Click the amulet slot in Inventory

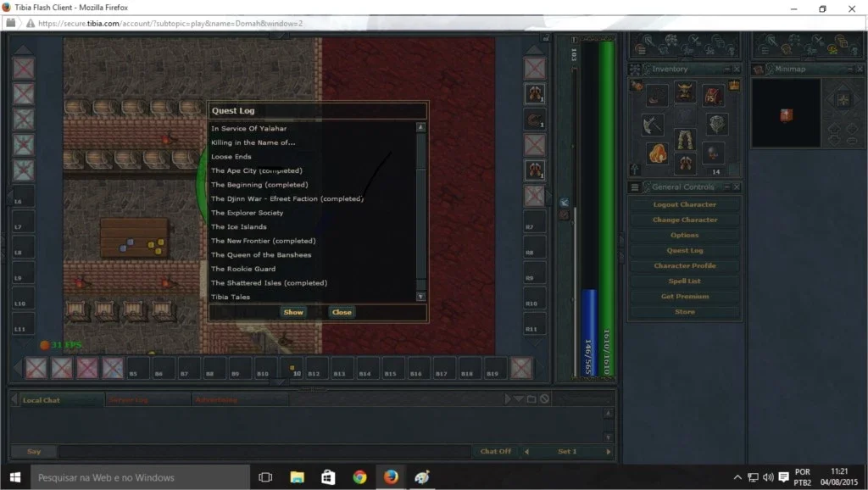click(657, 95)
